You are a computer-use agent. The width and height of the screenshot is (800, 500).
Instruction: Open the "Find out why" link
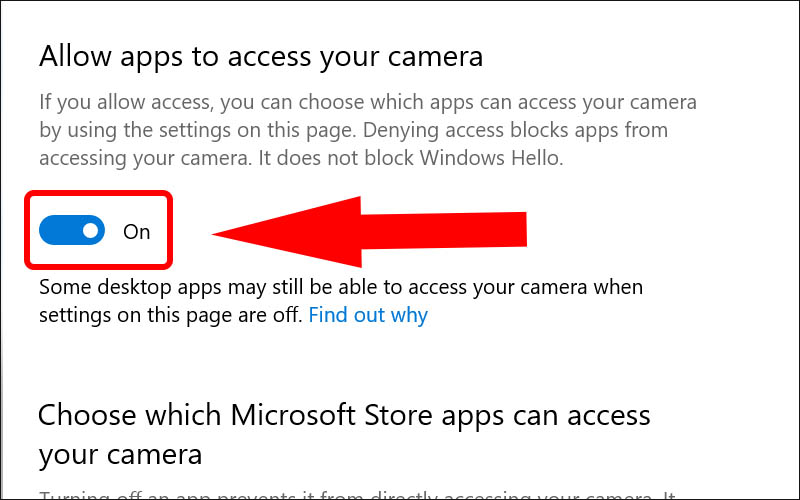[x=368, y=315]
